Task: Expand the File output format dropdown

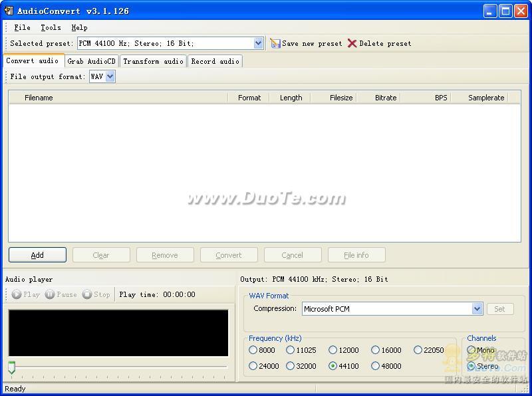Action: point(110,76)
